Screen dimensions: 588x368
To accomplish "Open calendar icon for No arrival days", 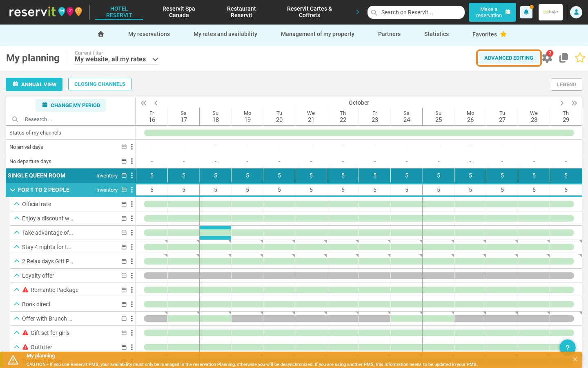I will coord(124,147).
